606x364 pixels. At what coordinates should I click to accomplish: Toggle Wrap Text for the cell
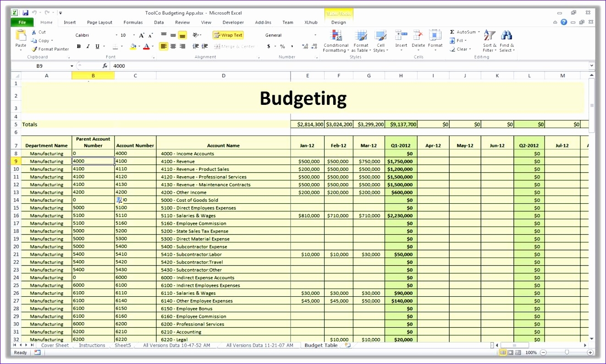pos(228,35)
